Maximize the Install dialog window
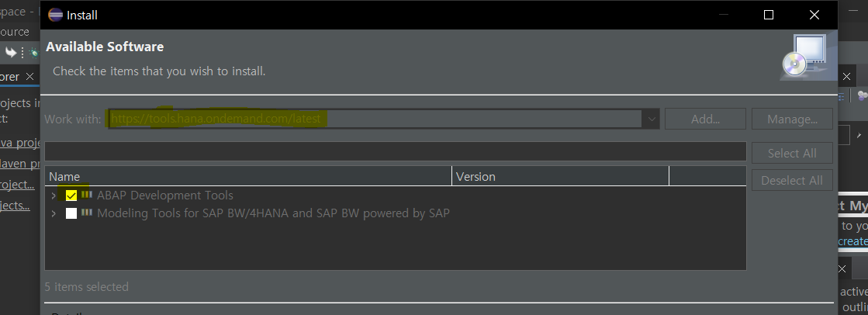 click(769, 15)
